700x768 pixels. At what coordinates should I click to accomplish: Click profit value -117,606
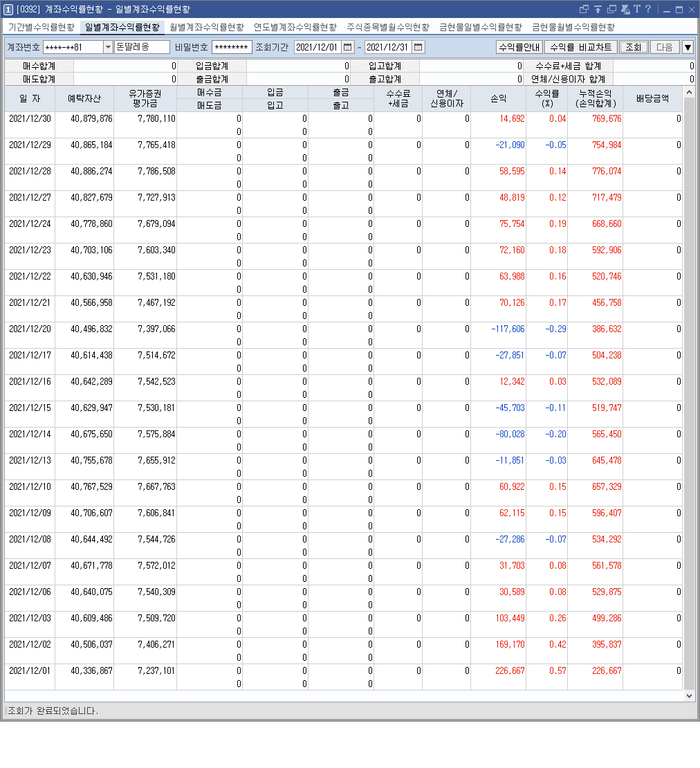point(508,329)
